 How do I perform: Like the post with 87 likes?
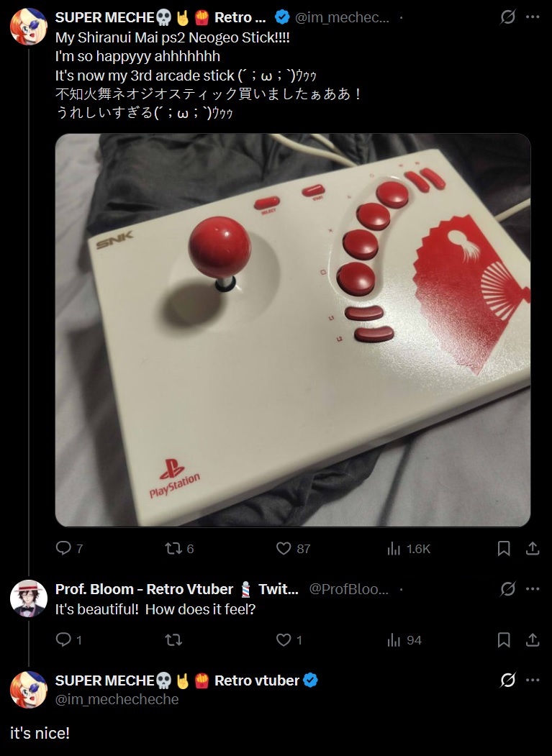[x=293, y=548]
